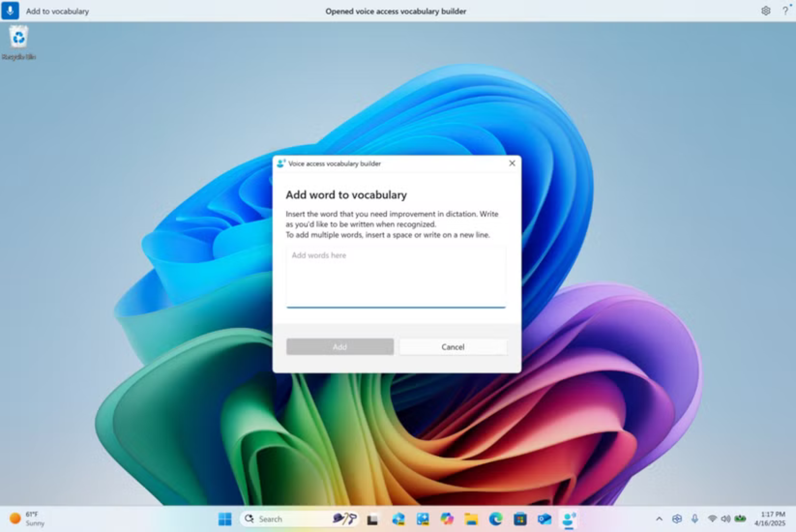Screen dimensions: 796x532
Task: Open Microsoft Edge from the taskbar
Action: click(x=495, y=518)
